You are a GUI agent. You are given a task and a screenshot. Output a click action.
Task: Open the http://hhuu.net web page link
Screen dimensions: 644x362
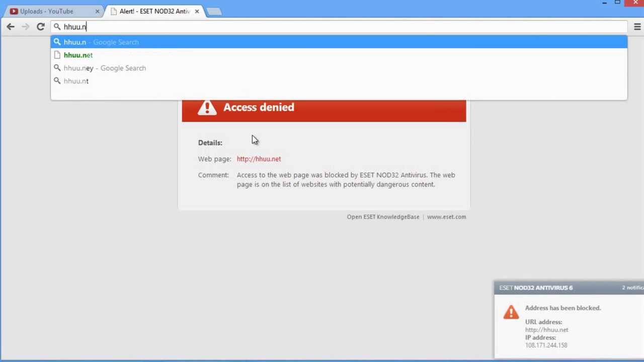pos(259,159)
